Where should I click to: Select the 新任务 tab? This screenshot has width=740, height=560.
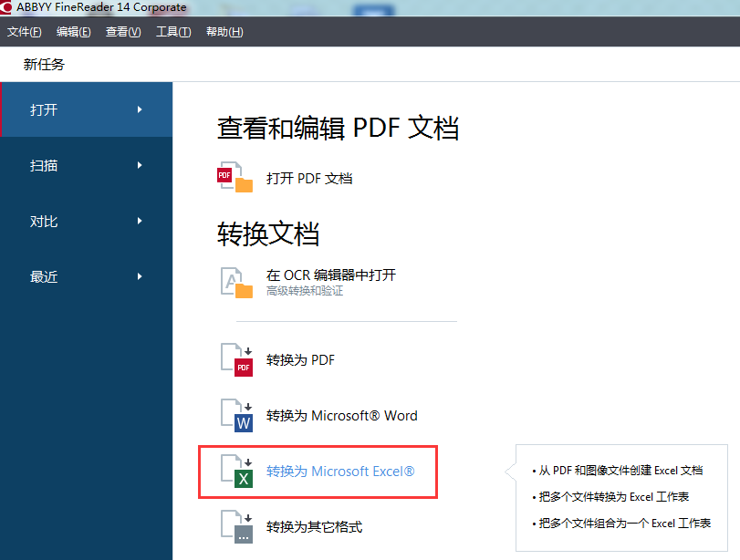45,65
